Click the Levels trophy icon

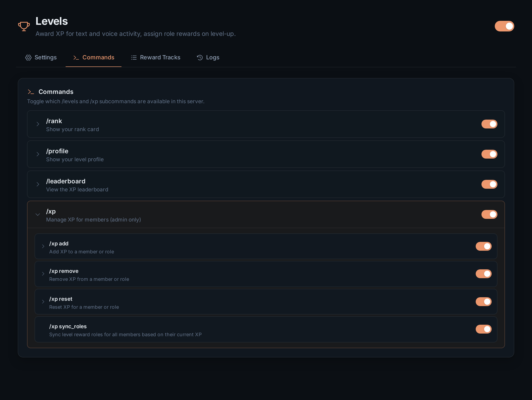tap(24, 26)
